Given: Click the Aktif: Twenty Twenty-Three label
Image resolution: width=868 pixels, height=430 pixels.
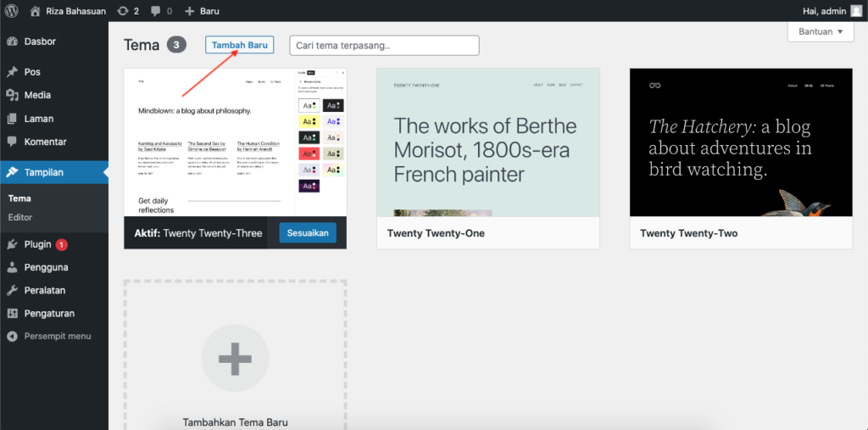Looking at the screenshot, I should 198,233.
